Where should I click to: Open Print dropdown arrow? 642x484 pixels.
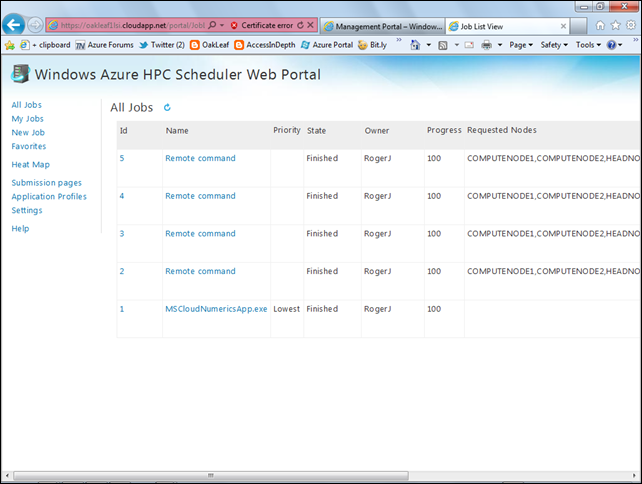coord(500,45)
